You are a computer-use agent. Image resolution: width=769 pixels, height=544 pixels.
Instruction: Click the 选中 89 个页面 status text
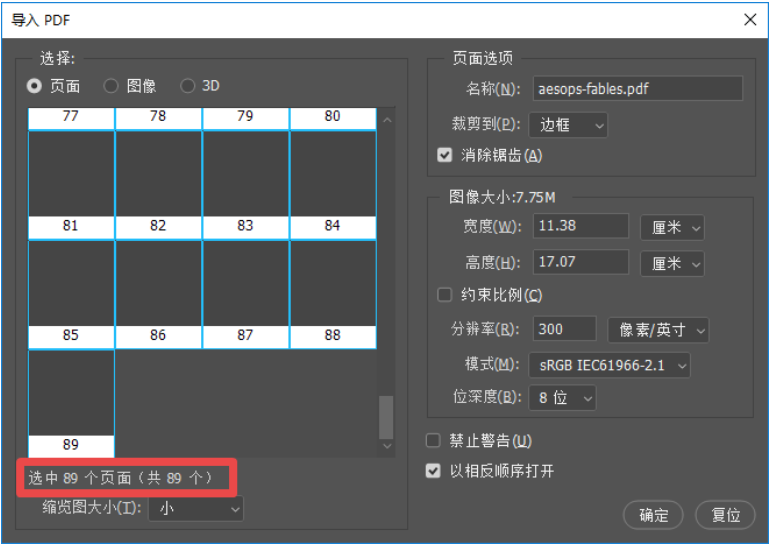coord(121,478)
